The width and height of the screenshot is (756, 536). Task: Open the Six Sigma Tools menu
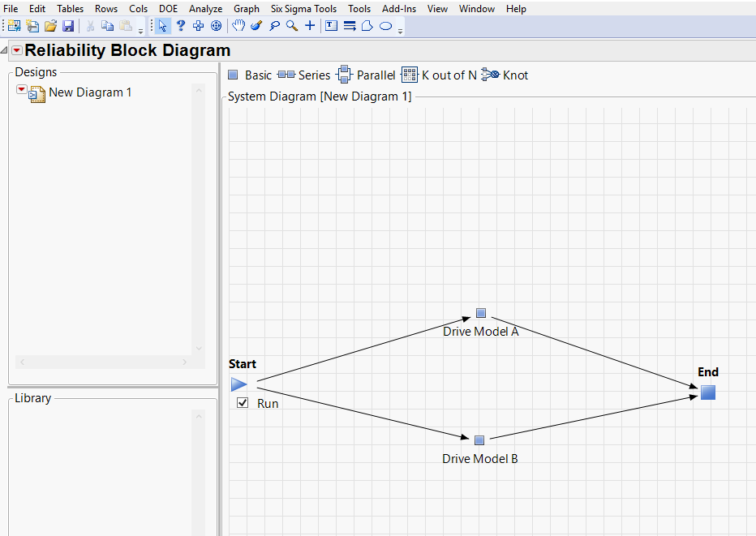(x=303, y=9)
